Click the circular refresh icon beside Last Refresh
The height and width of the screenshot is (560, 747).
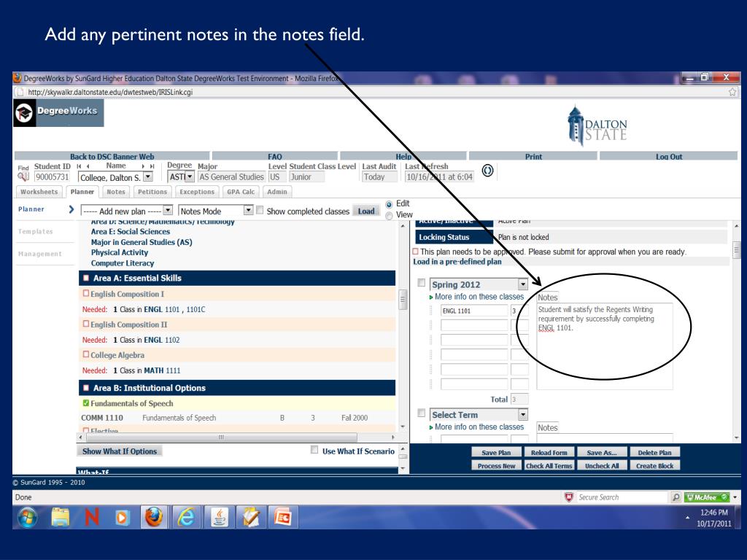point(487,171)
